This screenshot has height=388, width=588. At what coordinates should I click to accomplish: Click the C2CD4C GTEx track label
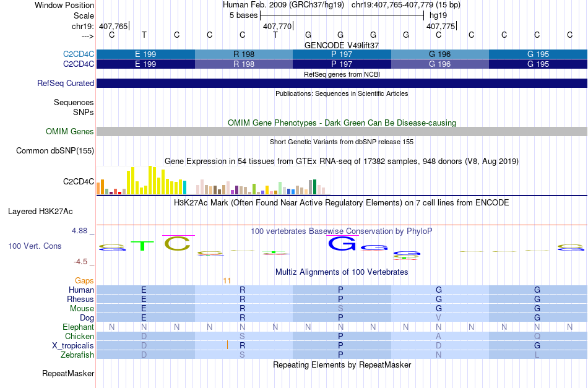coord(79,181)
